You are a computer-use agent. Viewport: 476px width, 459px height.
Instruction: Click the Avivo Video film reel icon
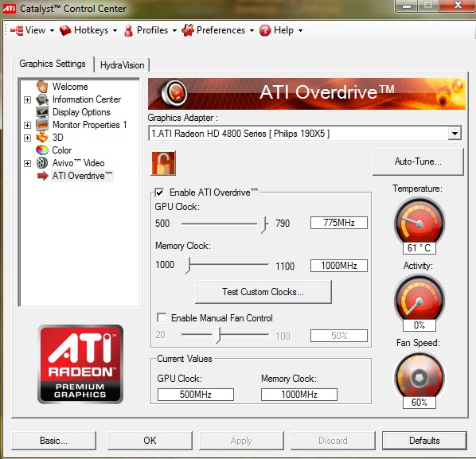(42, 163)
